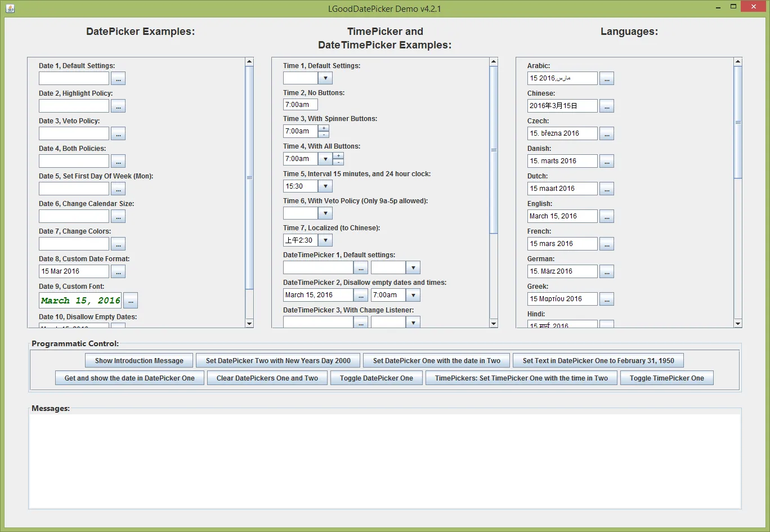Open calendar button for DateTimePicker 2
Screen dimensions: 770x532
point(361,295)
